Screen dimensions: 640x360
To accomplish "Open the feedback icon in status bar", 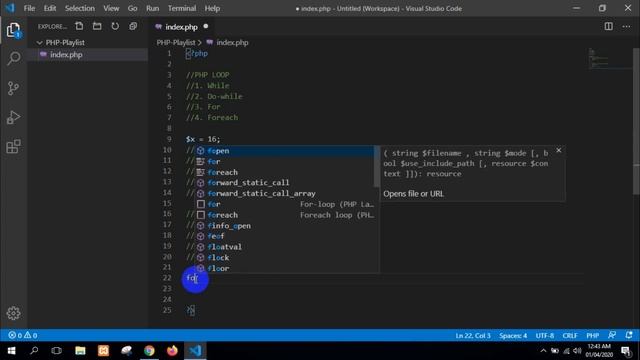I will point(612,336).
